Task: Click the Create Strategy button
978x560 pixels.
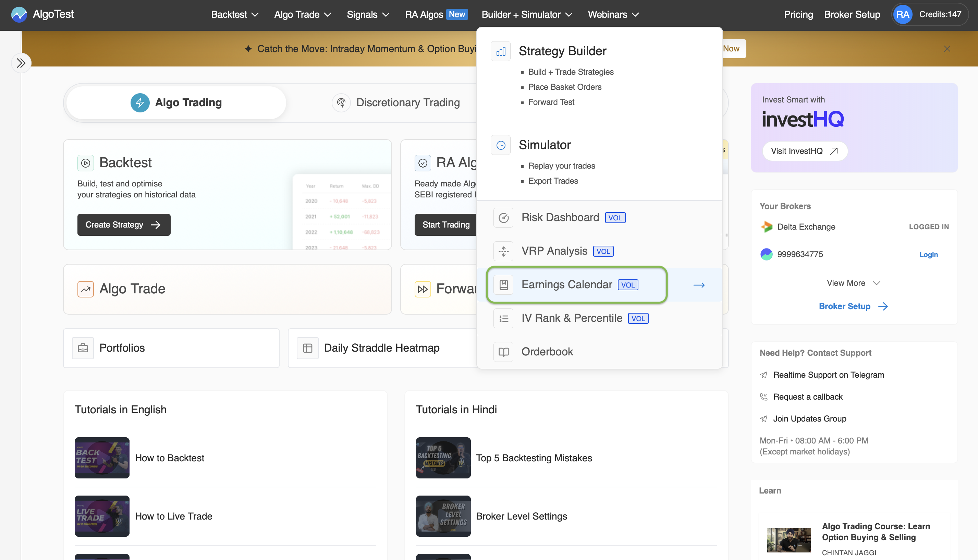Action: 124,224
